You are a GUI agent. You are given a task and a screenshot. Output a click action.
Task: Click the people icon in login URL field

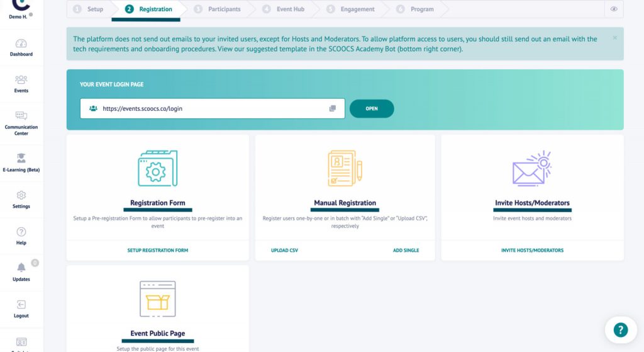93,108
